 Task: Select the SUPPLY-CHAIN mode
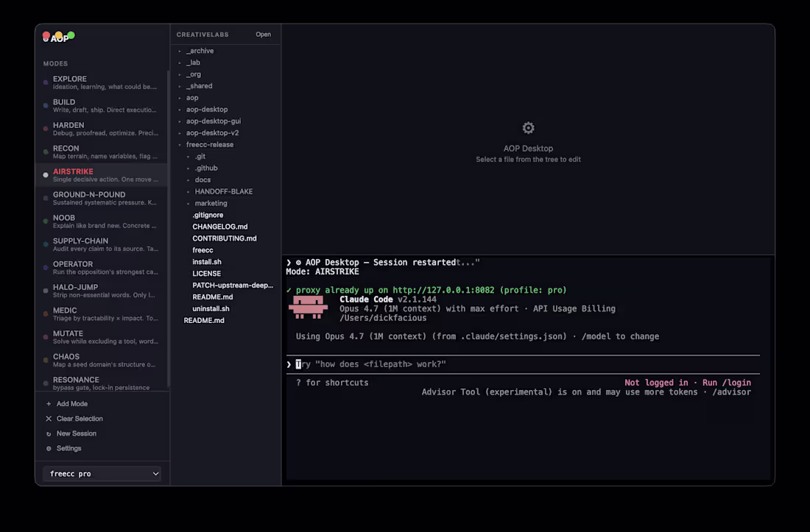[x=102, y=244]
